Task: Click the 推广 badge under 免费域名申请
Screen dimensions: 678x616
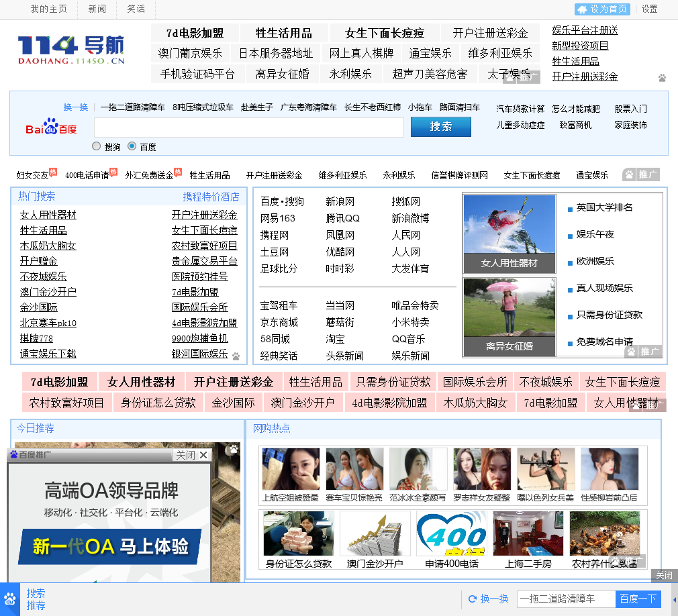Action: (643, 352)
